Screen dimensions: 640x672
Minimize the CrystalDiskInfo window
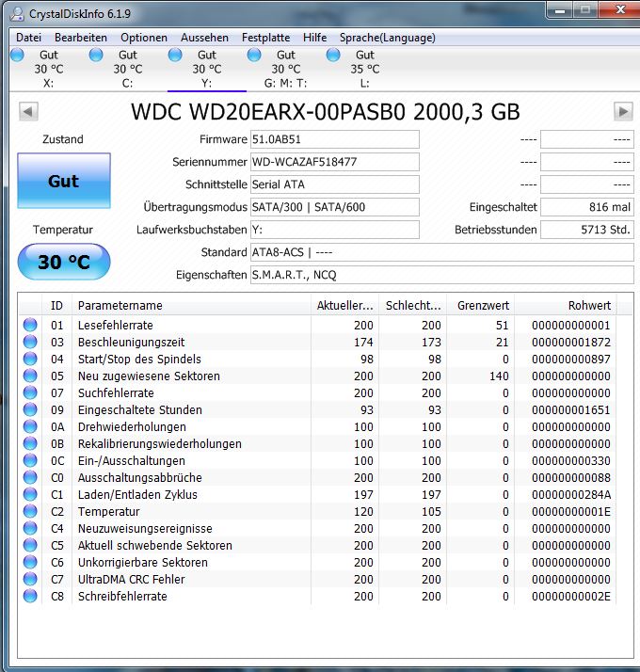coord(560,10)
